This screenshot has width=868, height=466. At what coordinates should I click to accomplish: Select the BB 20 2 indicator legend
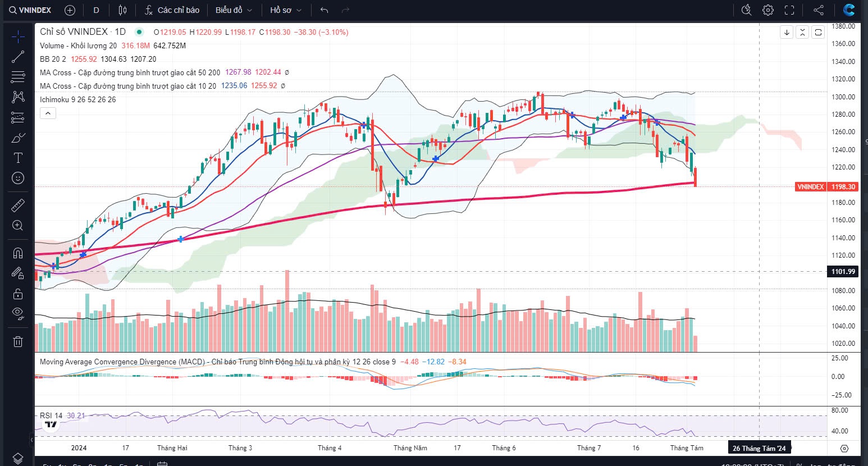point(53,59)
